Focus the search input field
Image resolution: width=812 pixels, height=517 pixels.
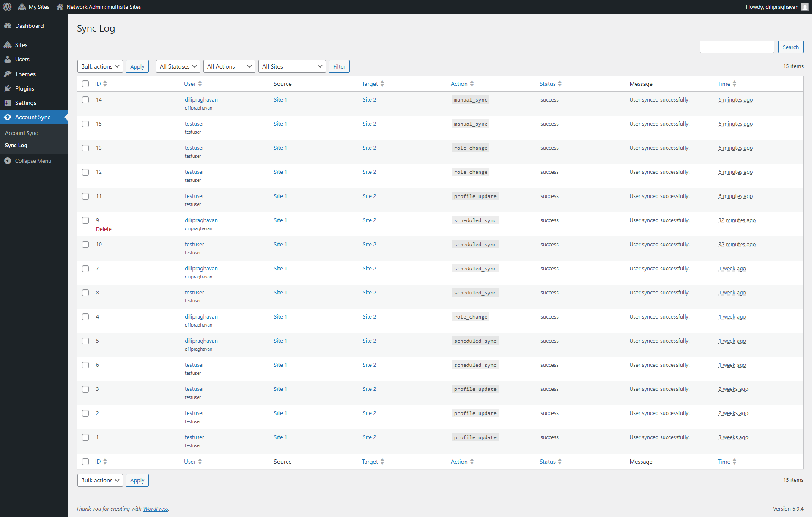(x=736, y=47)
